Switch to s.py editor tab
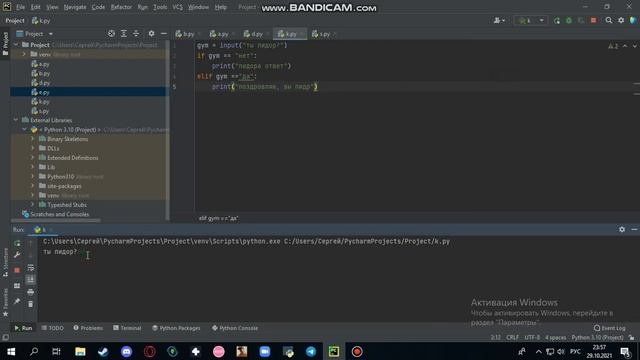This screenshot has height=360, width=640. click(x=323, y=34)
